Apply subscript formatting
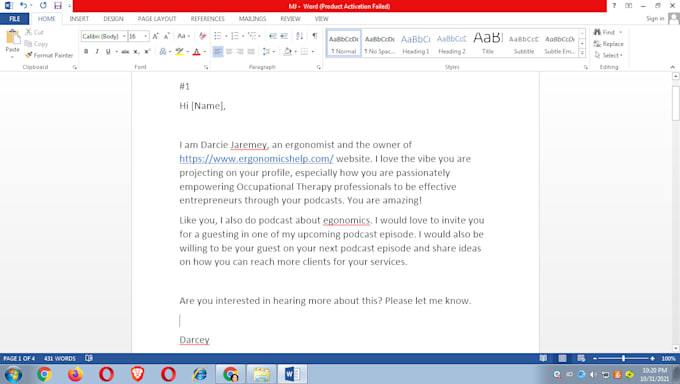Screen dimensions: 680x384 click(136, 52)
